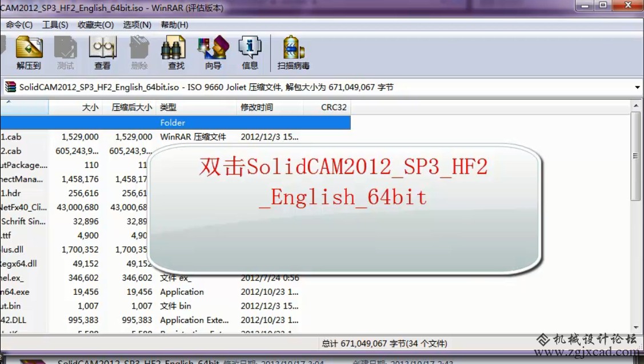
Task: Launch the Wizard (向导) tool
Action: [x=213, y=52]
